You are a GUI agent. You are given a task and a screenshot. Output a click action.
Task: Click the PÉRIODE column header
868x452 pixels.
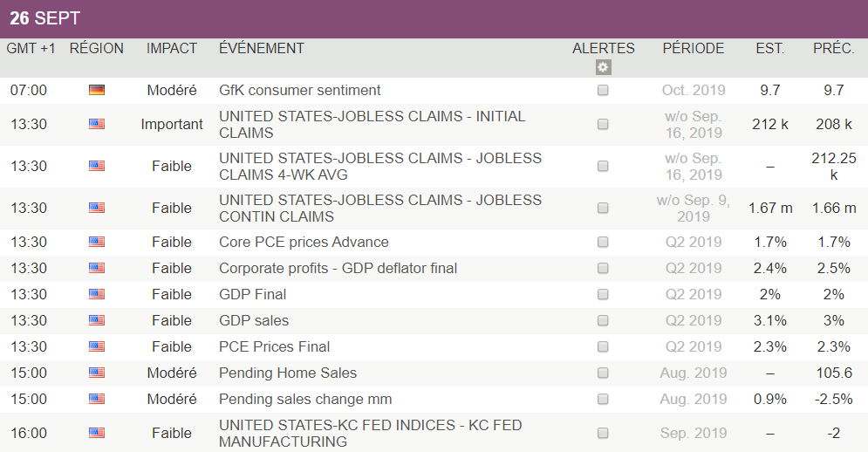pyautogui.click(x=694, y=49)
